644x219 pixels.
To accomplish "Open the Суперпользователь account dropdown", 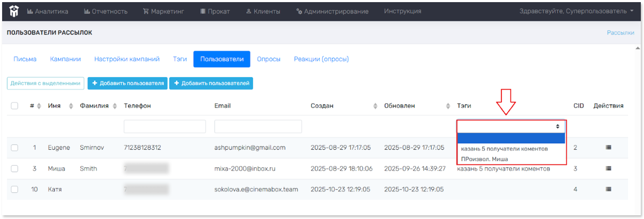I will (577, 11).
